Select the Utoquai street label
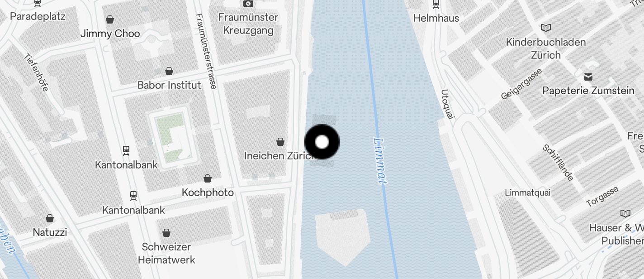The height and width of the screenshot is (279, 644). click(447, 105)
